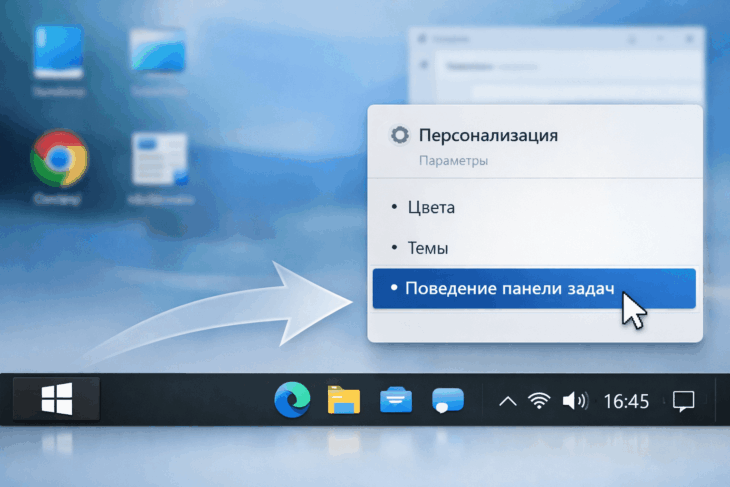Open the Google Chrome desktop icon
This screenshot has height=487, width=730.
[59, 159]
